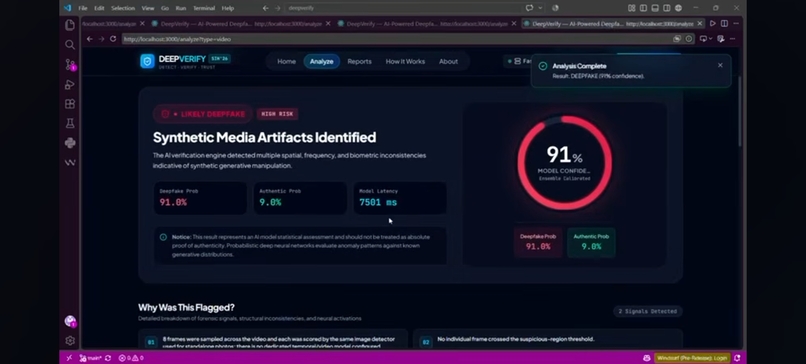Open the About nav link
Viewport: 806px width, 364px height.
click(x=448, y=61)
